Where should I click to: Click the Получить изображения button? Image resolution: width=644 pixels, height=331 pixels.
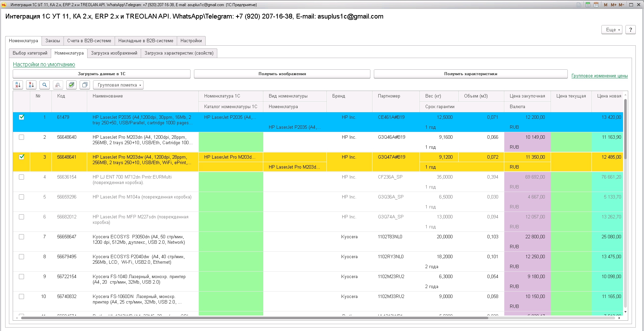pyautogui.click(x=282, y=74)
